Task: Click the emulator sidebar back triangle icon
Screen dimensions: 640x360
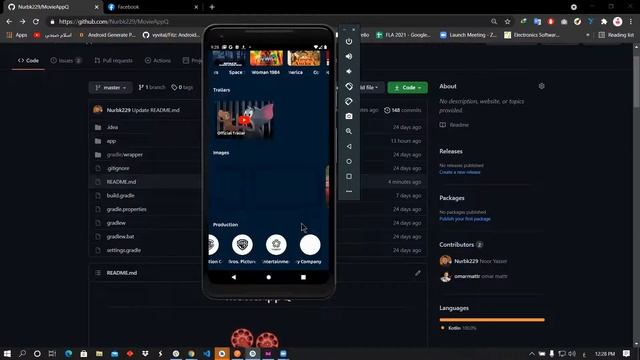Action: (349, 146)
